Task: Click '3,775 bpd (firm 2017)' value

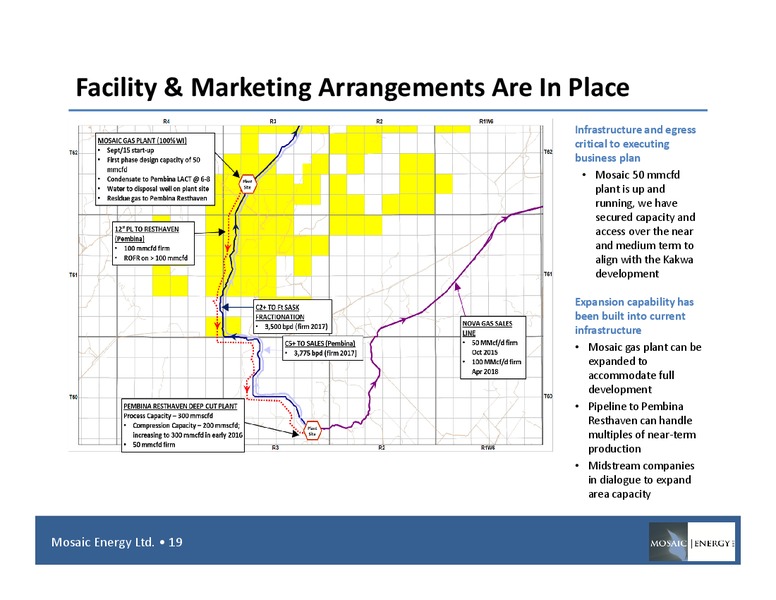Action: click(325, 353)
